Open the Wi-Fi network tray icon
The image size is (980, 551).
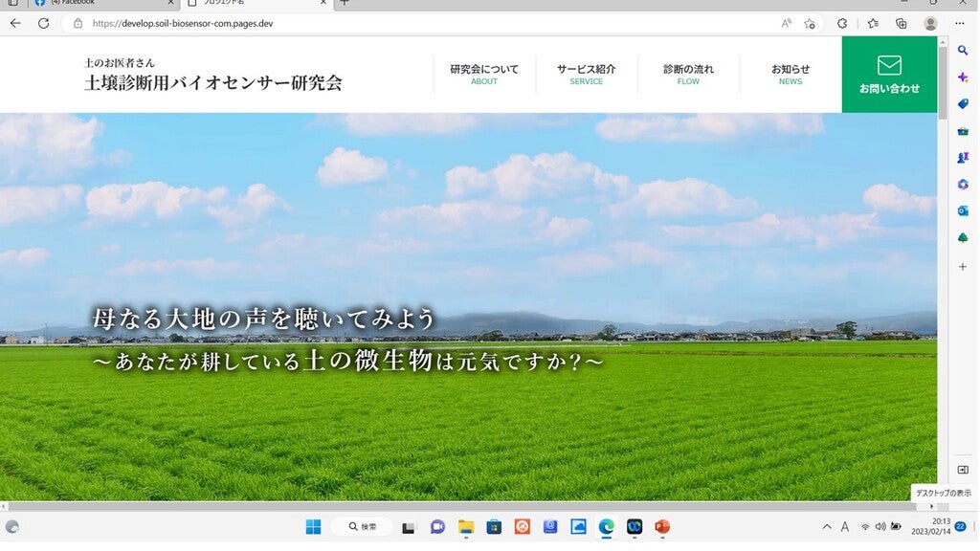click(865, 527)
